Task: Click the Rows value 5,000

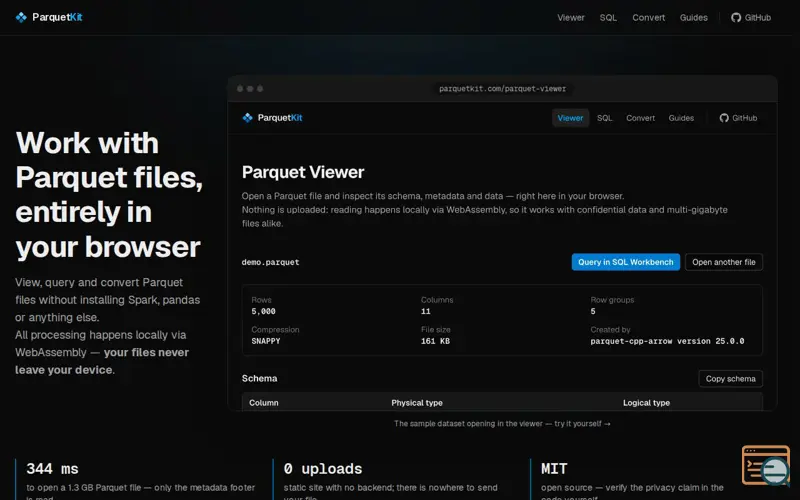Action: 263,311
